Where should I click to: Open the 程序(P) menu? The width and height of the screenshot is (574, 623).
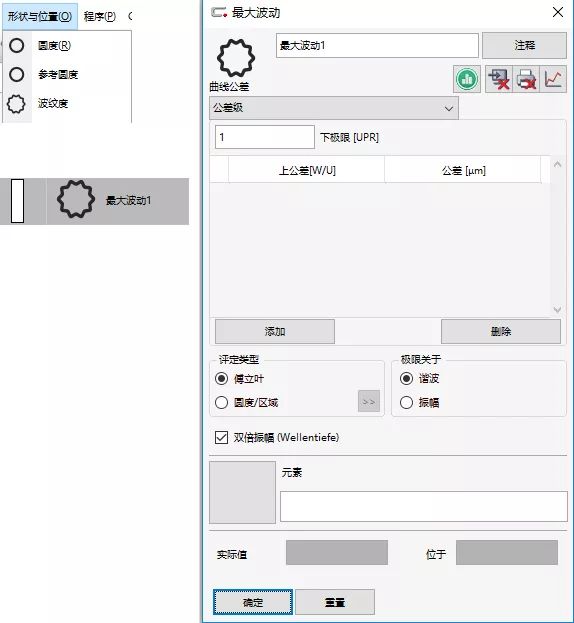pos(100,16)
